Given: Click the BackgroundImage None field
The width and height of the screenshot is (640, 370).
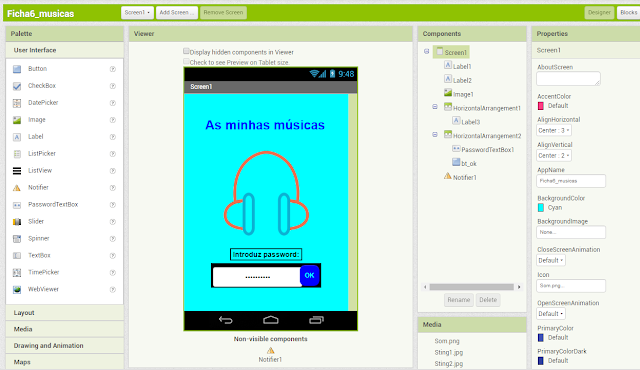Looking at the screenshot, I should (x=571, y=232).
